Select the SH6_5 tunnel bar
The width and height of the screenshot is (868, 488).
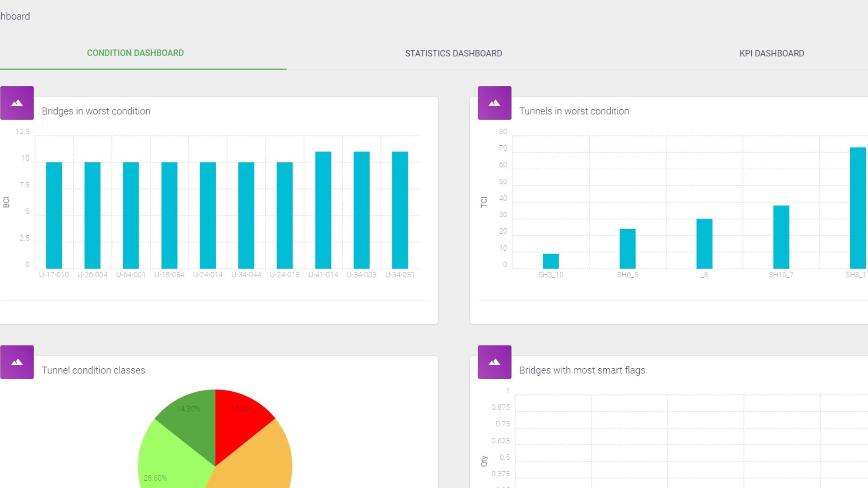pos(628,249)
